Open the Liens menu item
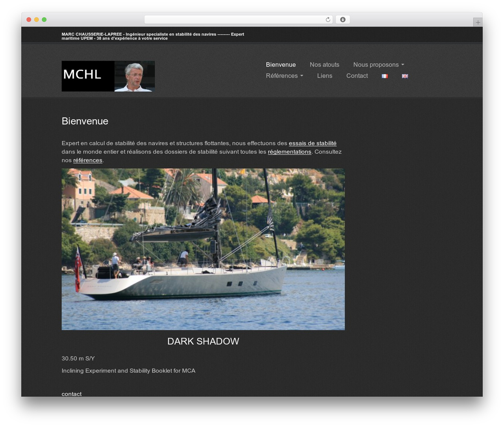This screenshot has height=427, width=504. coord(325,76)
